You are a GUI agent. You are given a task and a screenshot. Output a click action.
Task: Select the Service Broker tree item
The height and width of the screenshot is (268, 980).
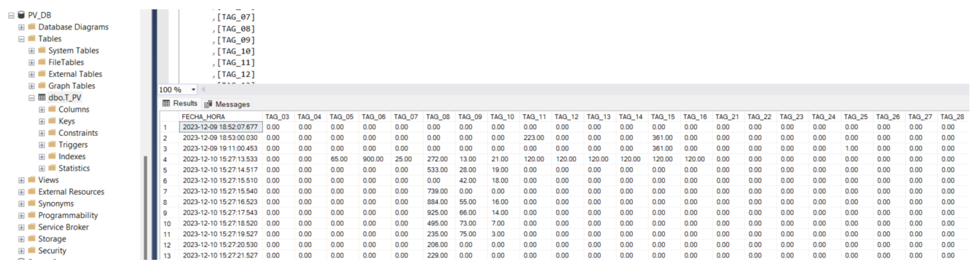[63, 227]
